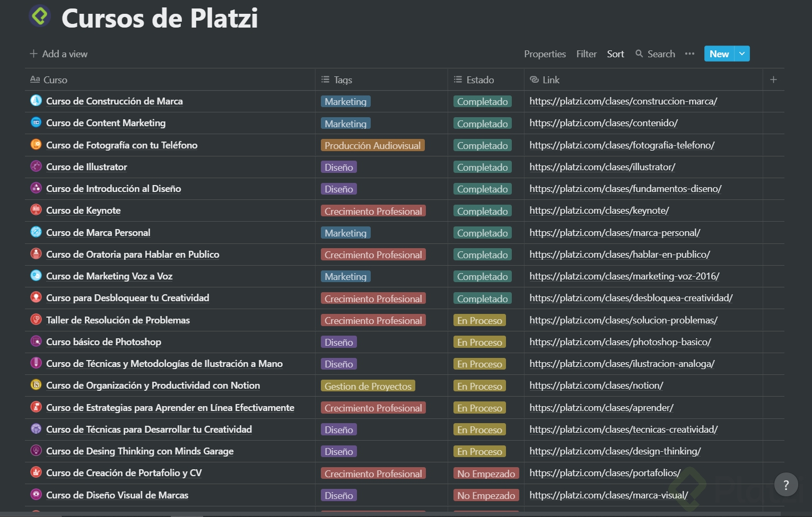Click the blue New button

point(719,54)
